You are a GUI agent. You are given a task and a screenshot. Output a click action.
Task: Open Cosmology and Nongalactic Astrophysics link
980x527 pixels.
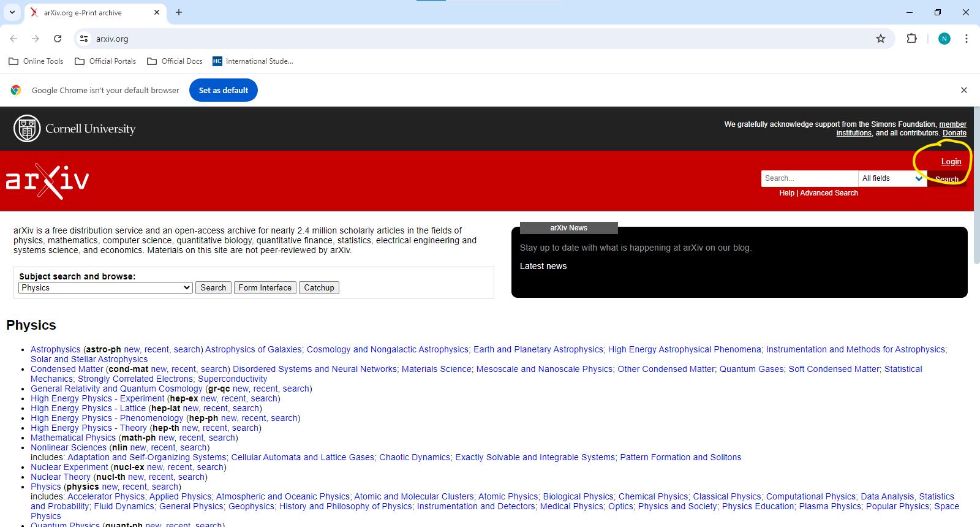coord(388,349)
